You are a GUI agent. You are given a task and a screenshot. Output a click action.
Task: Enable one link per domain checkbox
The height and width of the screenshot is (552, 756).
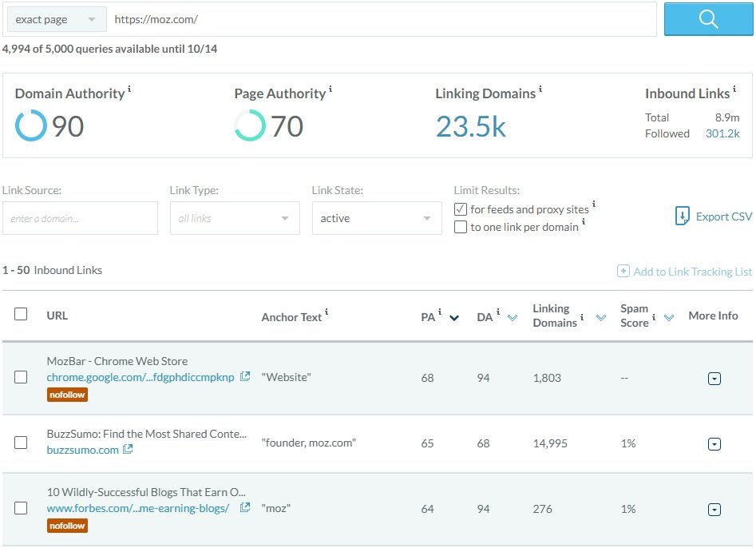pyautogui.click(x=460, y=227)
